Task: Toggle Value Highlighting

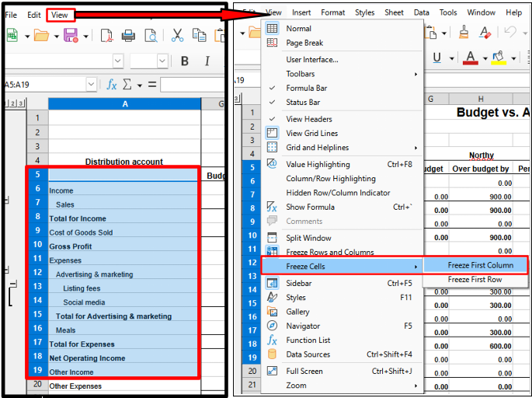Action: click(342, 164)
